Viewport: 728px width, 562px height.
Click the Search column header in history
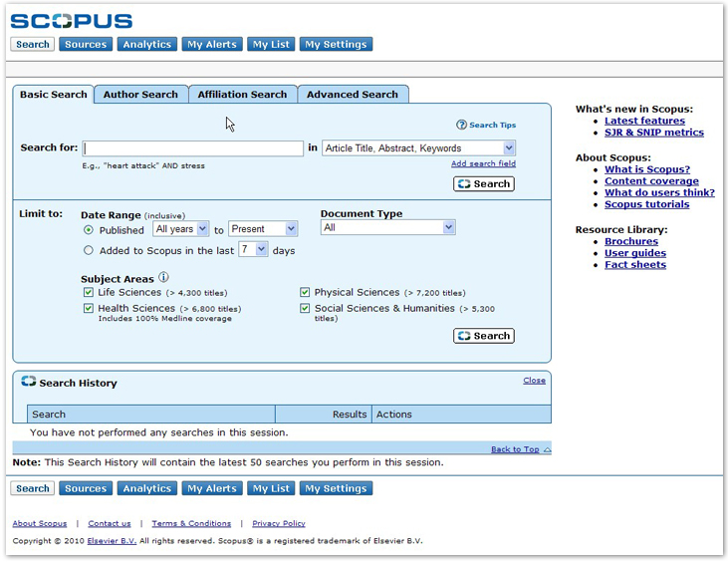151,415
